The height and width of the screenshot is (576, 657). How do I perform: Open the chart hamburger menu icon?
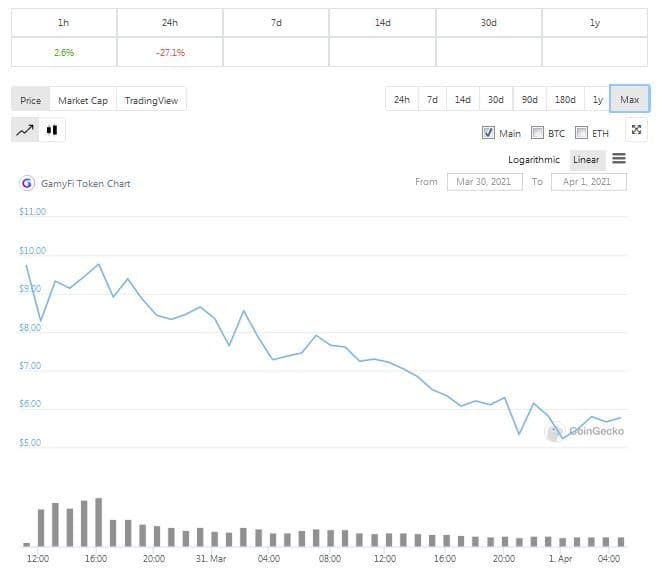[x=619, y=159]
